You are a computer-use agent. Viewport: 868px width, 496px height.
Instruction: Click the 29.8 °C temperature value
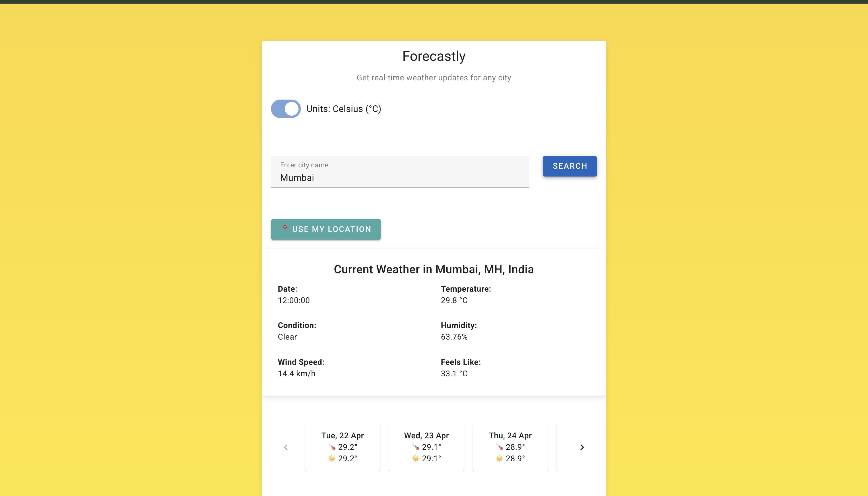454,301
